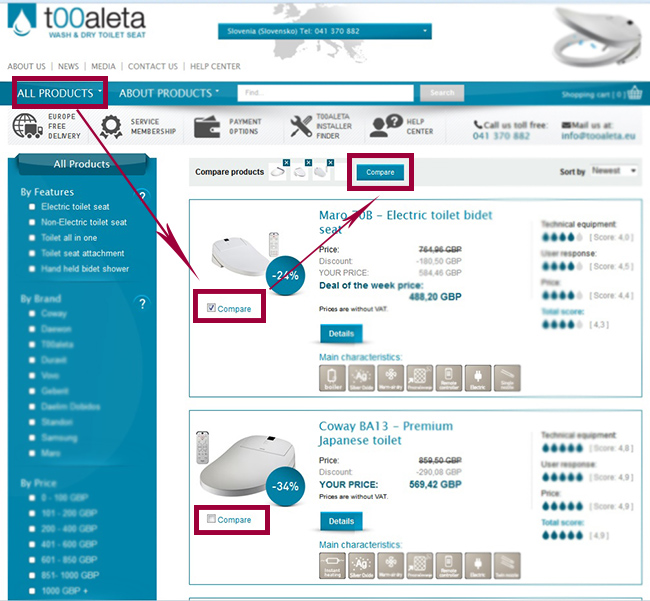Click the Remote controller icon on Coway BA13
Screen dimensions: 650x601
[449, 565]
